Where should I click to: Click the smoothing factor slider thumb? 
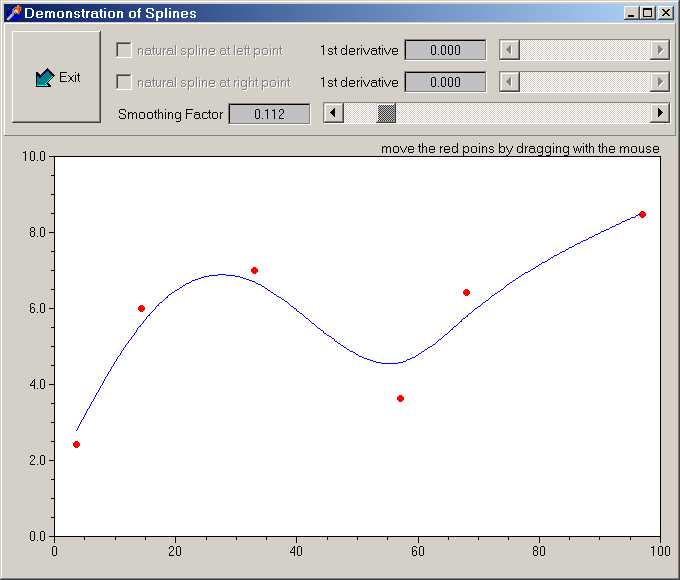point(386,113)
